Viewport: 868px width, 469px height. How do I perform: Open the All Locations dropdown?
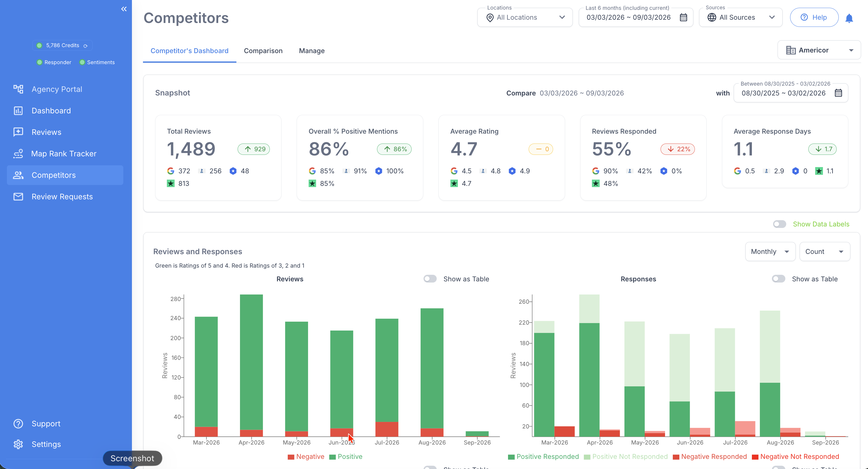tap(525, 18)
